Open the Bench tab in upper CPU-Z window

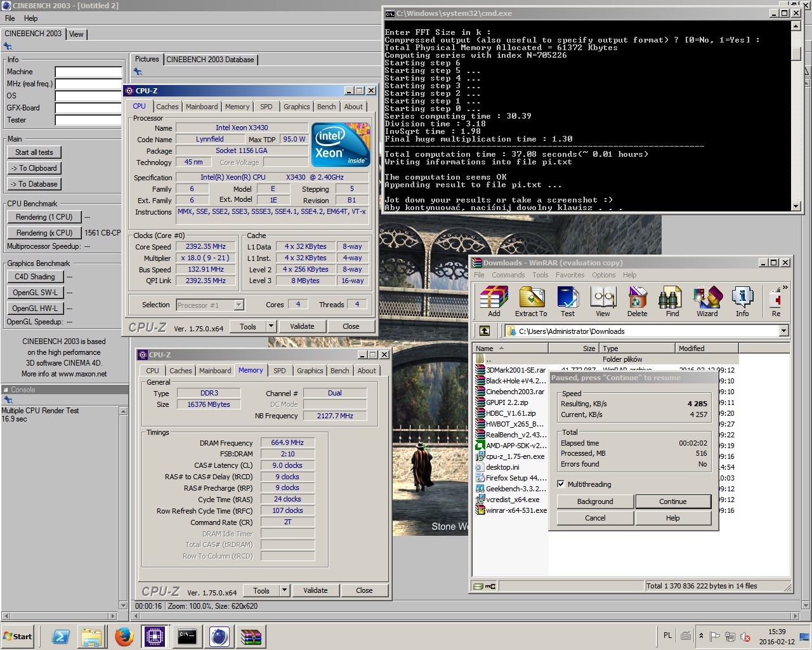(x=327, y=107)
